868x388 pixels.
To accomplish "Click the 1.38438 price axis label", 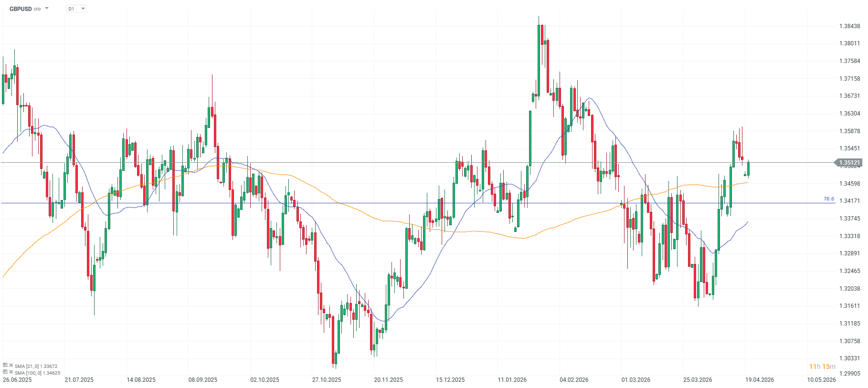I will 849,26.
